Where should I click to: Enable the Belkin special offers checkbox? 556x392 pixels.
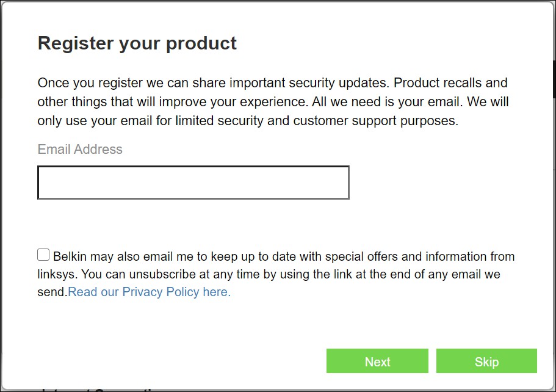point(43,255)
